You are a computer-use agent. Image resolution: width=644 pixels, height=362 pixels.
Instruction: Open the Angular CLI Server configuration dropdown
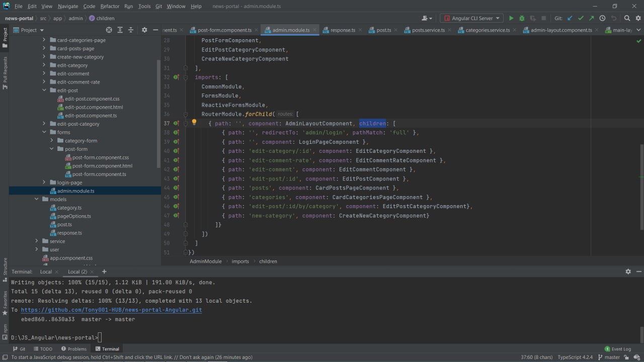click(x=471, y=18)
